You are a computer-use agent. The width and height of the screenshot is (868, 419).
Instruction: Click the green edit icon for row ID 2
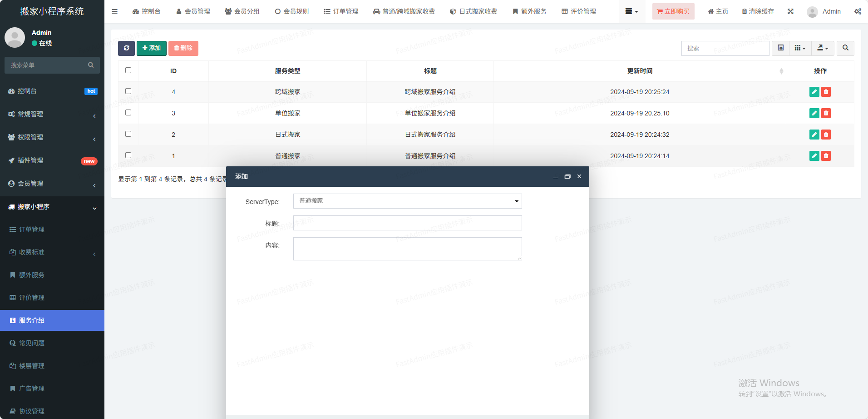point(814,135)
